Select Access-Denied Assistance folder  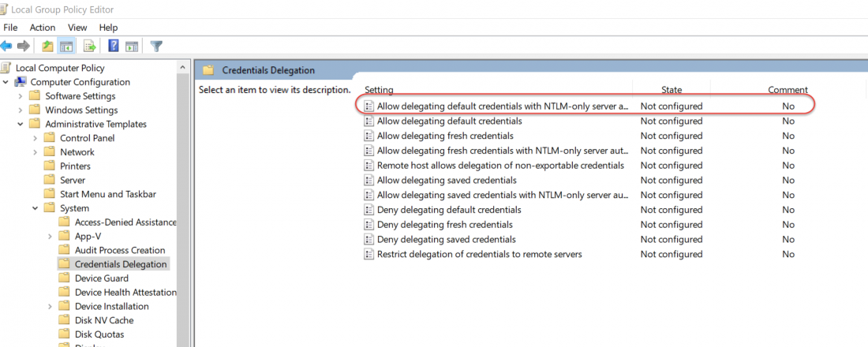point(125,222)
